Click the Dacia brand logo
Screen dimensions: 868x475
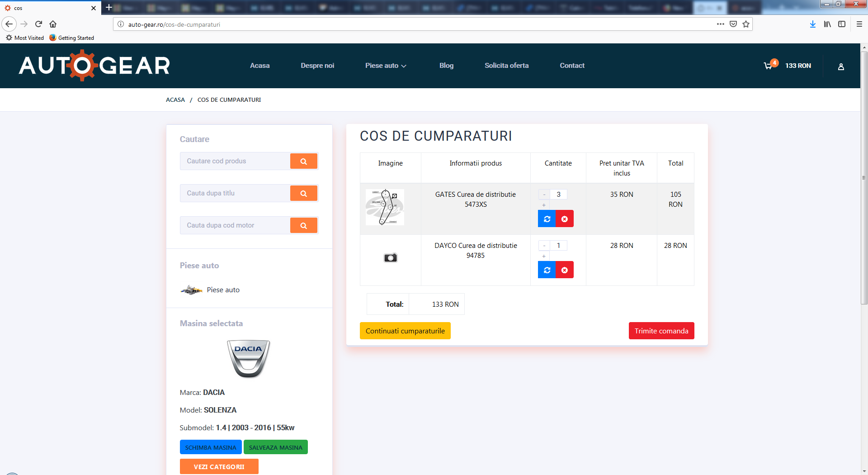click(248, 359)
